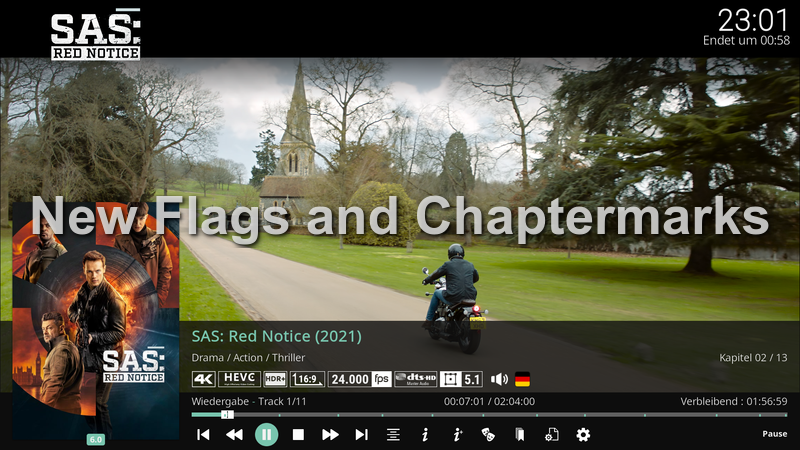This screenshot has width=800, height=450.
Task: Click the 5.1 audio channels flag
Action: (461, 379)
